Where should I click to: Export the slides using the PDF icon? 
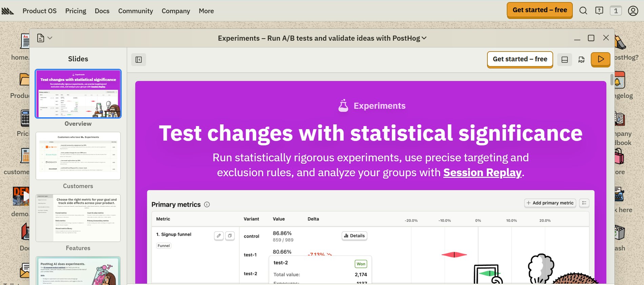582,60
